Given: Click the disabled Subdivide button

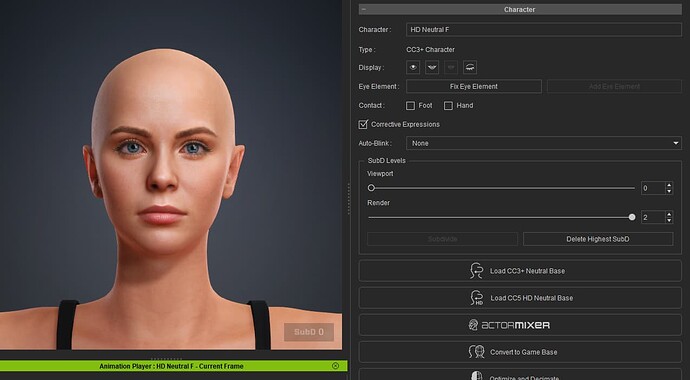Looking at the screenshot, I should pyautogui.click(x=442, y=239).
